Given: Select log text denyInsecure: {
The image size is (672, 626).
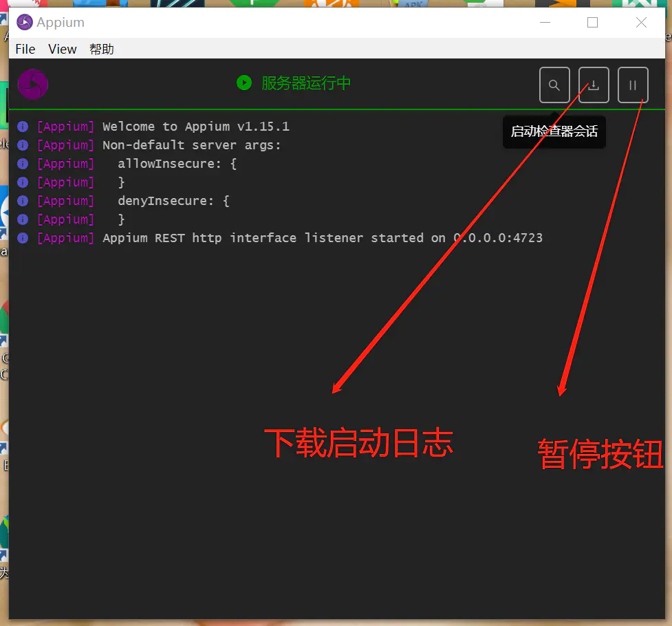Looking at the screenshot, I should pos(173,201).
